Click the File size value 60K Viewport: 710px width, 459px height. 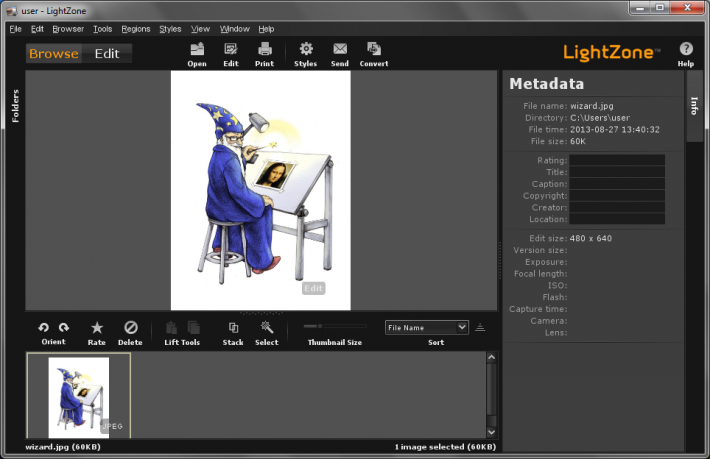click(x=578, y=141)
